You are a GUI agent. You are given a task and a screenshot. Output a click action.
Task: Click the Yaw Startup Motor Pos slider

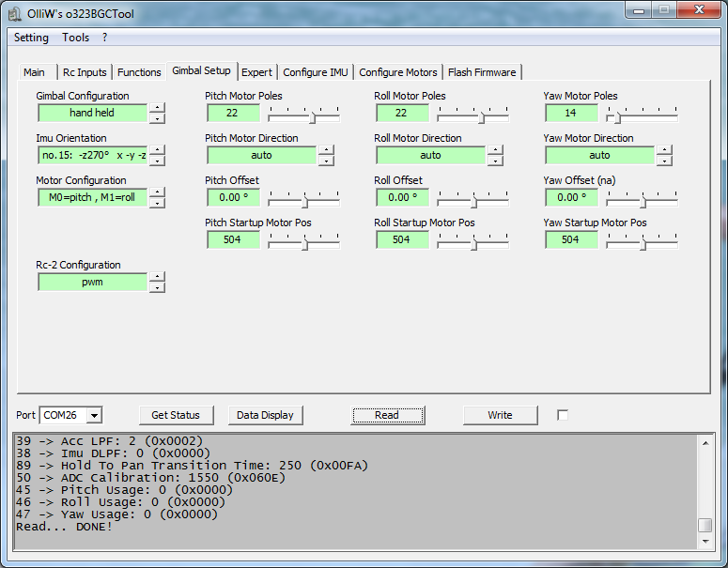pos(642,240)
